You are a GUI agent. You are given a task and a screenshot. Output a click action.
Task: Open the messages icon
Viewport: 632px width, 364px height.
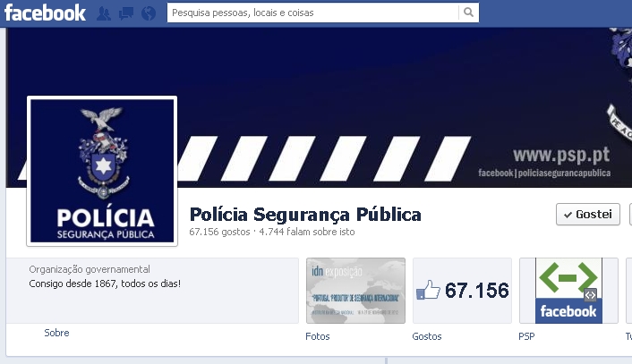point(126,13)
